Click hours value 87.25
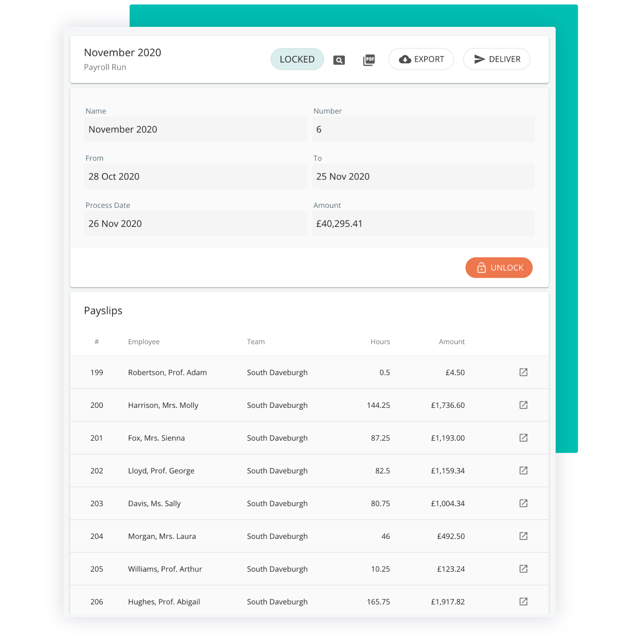The image size is (644, 644). click(x=381, y=438)
